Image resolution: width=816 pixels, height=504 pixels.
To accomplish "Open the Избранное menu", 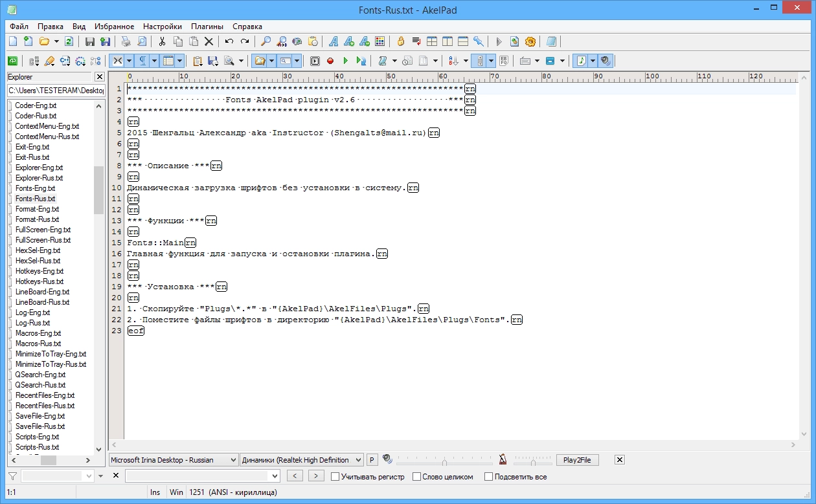I will (115, 27).
